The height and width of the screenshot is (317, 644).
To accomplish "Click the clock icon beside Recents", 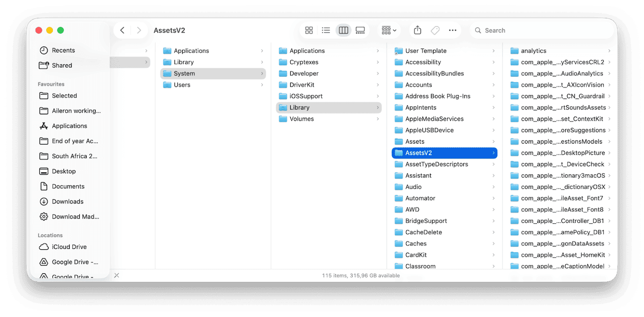I will coord(44,50).
